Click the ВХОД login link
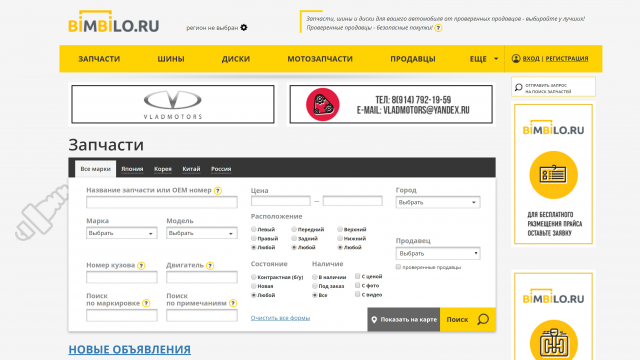The width and height of the screenshot is (640, 360). [x=531, y=59]
